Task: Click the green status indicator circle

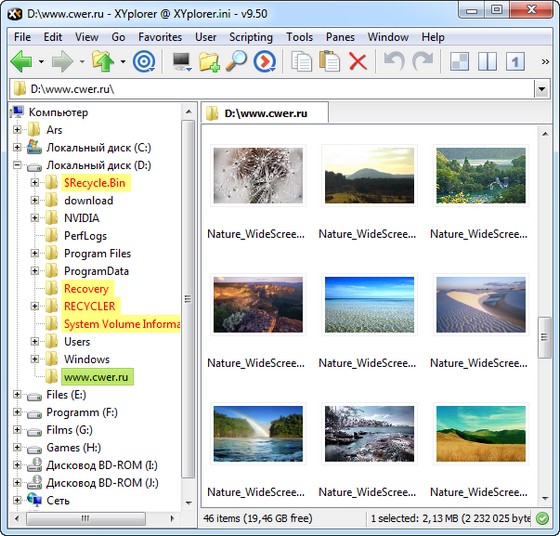Action: [543, 518]
